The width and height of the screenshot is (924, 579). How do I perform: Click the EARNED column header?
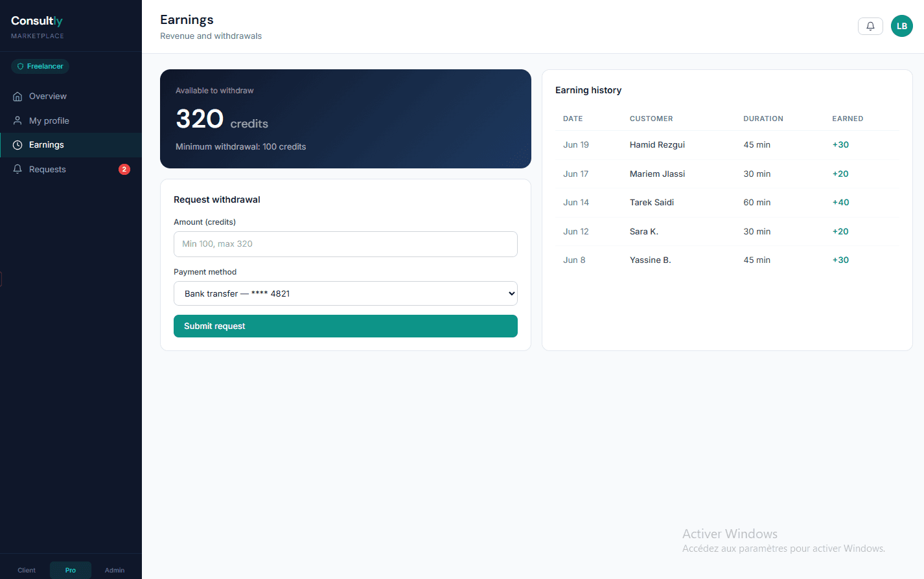(848, 119)
